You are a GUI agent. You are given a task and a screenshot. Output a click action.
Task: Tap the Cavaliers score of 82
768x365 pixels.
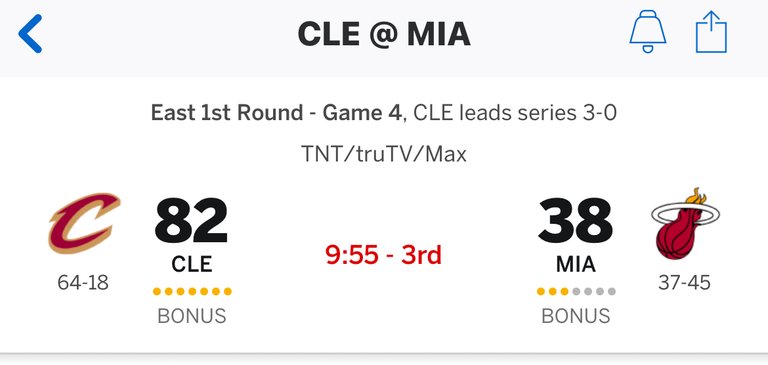click(x=192, y=221)
